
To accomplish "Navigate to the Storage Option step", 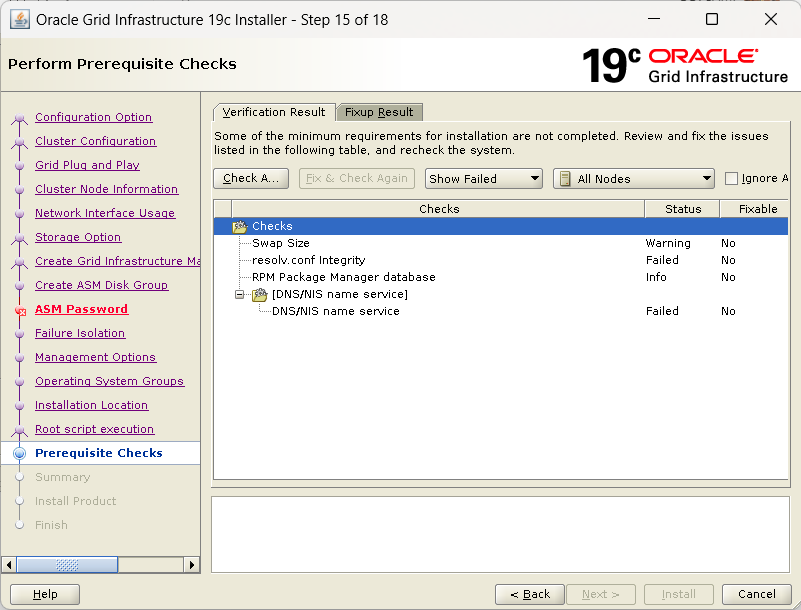I will (78, 237).
